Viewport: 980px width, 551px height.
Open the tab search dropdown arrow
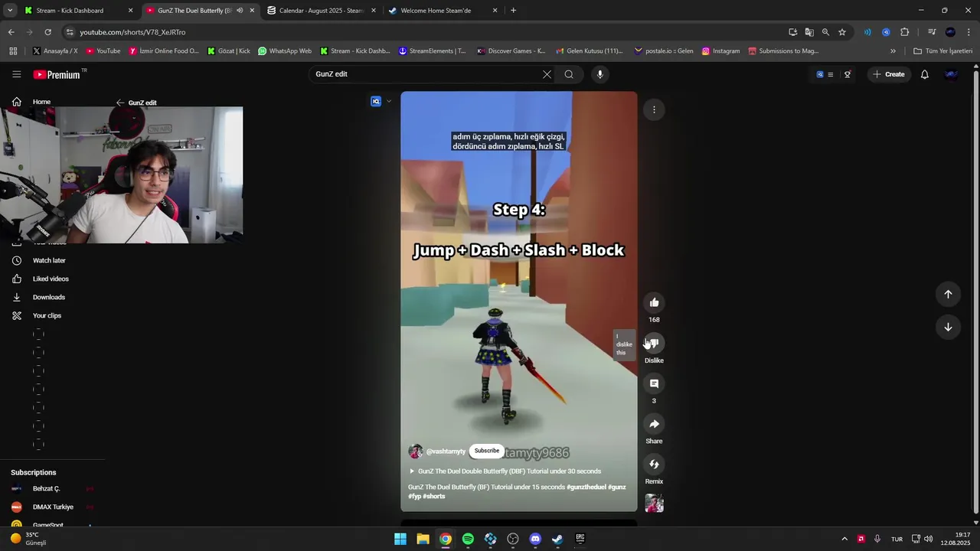[x=10, y=11]
